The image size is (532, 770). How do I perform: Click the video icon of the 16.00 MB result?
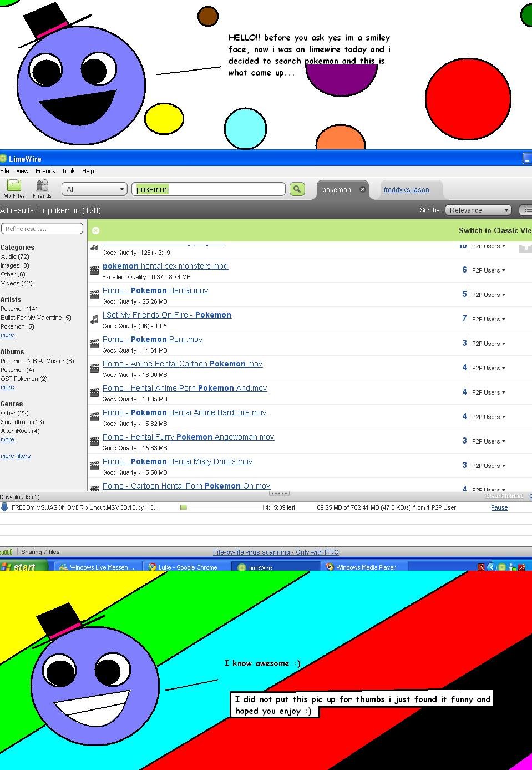94,368
